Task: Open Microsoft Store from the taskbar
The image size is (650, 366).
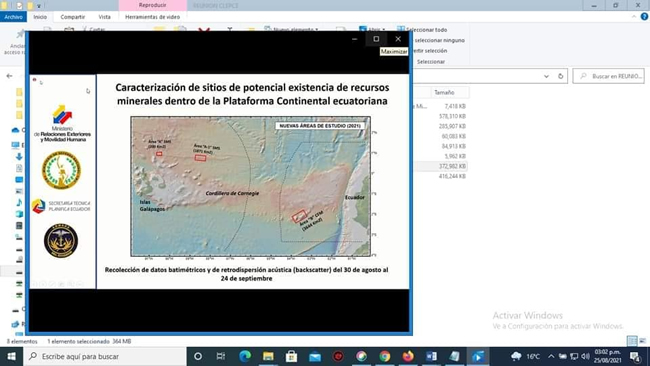Action: [x=291, y=356]
